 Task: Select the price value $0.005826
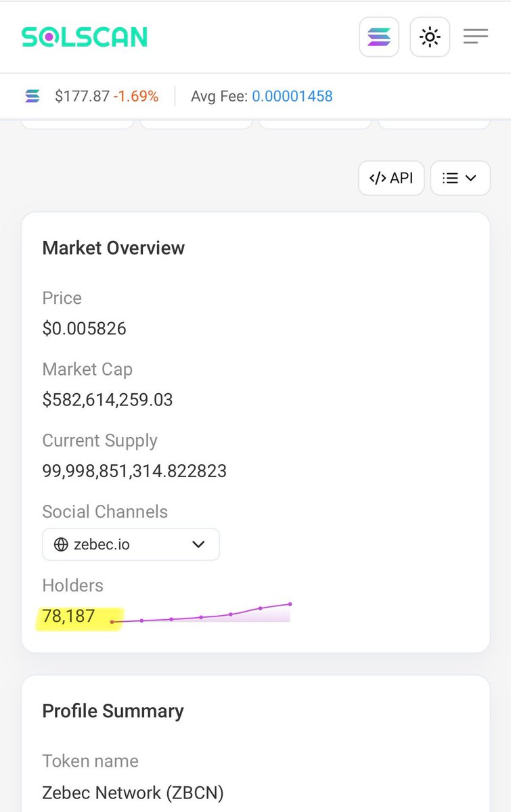coord(85,329)
